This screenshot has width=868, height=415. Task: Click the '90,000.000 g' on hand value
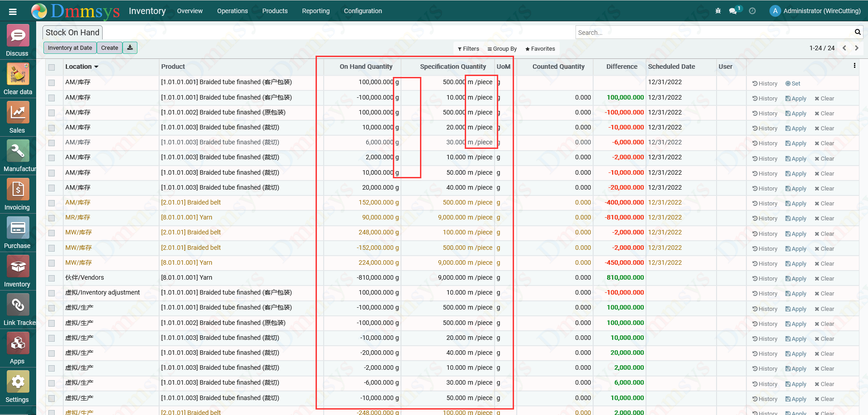tap(380, 217)
